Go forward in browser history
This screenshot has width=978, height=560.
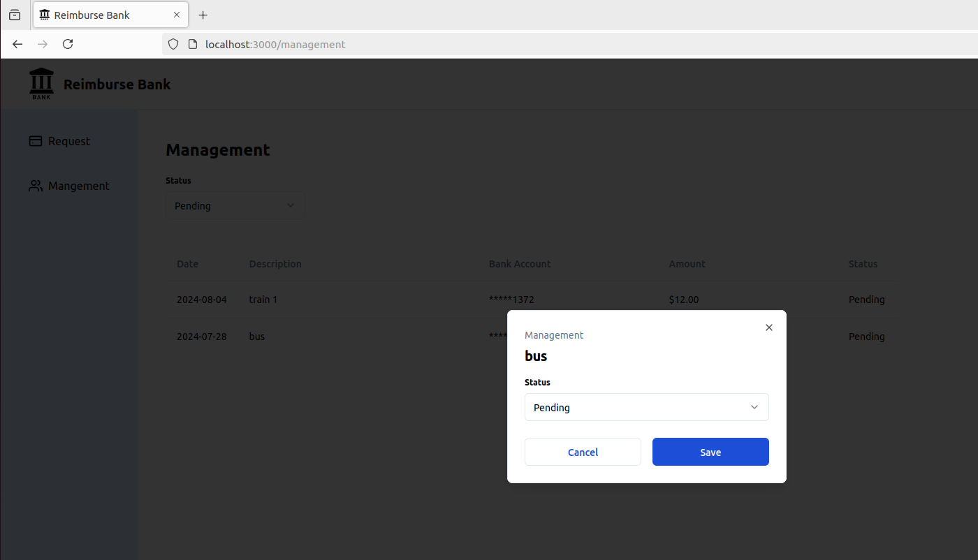point(43,44)
